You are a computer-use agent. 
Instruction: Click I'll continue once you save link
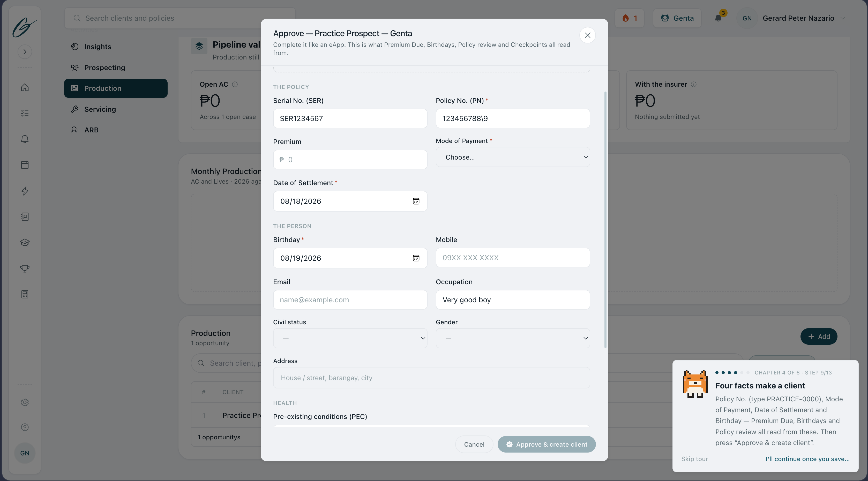(807, 459)
